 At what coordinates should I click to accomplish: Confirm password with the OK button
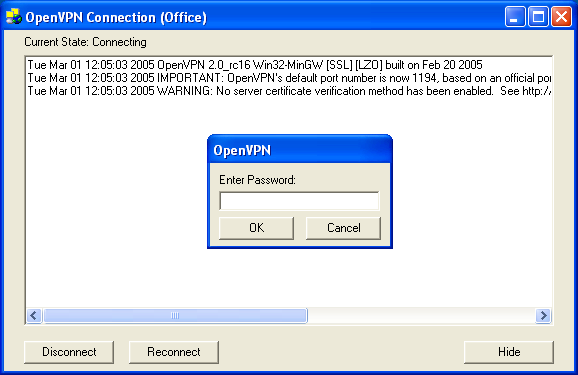click(x=256, y=228)
